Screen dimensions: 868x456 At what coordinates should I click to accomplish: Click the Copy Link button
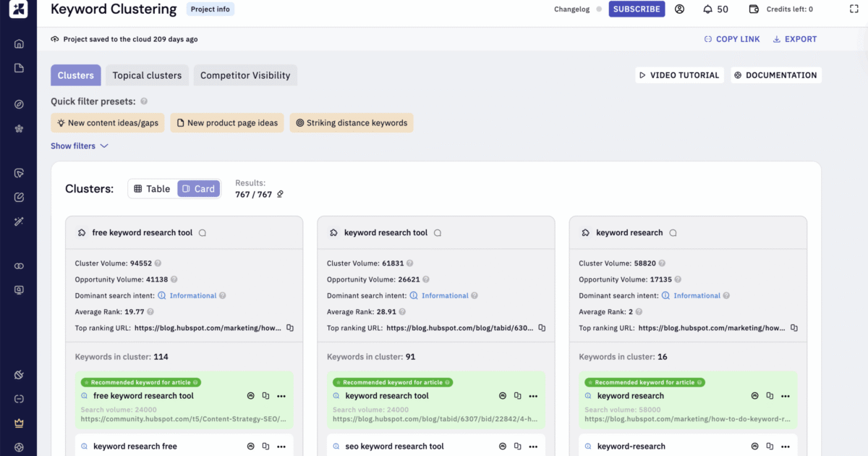(x=731, y=39)
